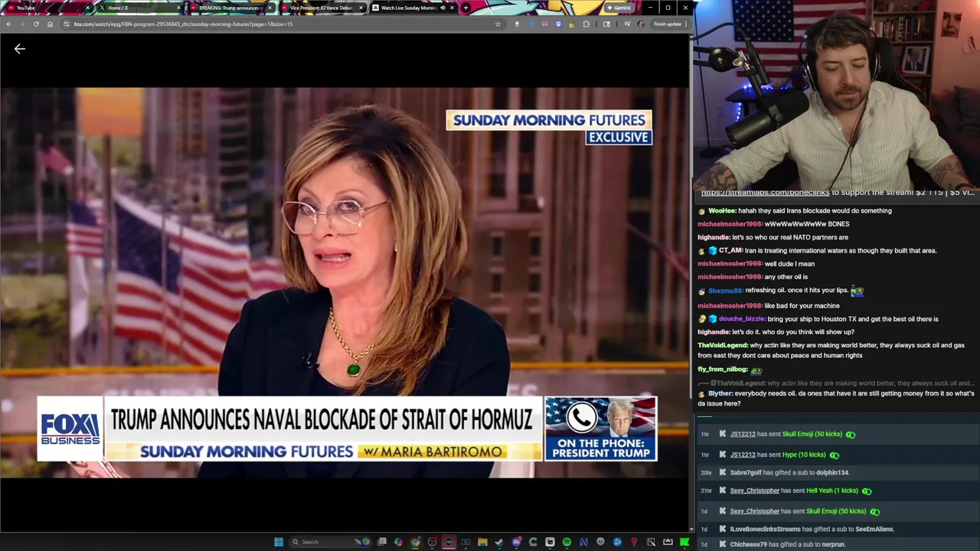Screen dimensions: 980x551
Task: Open Spotify from the taskbar
Action: click(x=567, y=542)
